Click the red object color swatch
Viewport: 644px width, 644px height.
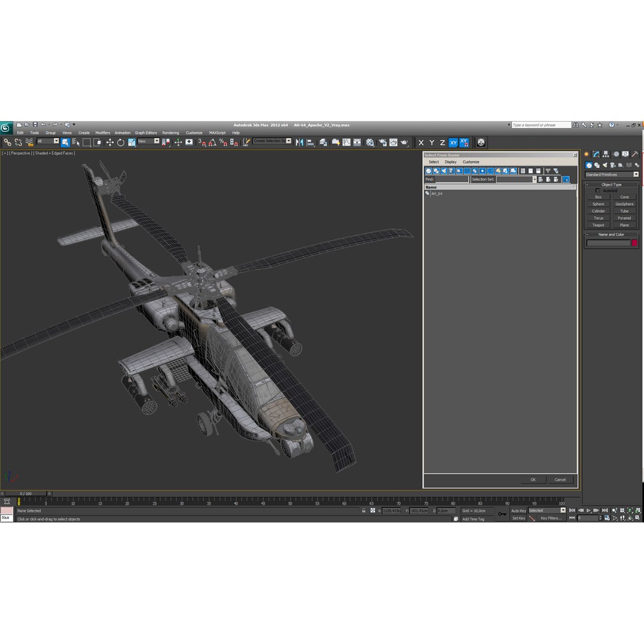634,243
